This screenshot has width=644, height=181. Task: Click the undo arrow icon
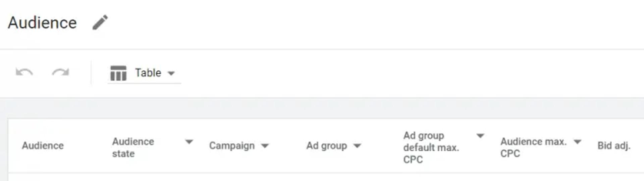(24, 72)
